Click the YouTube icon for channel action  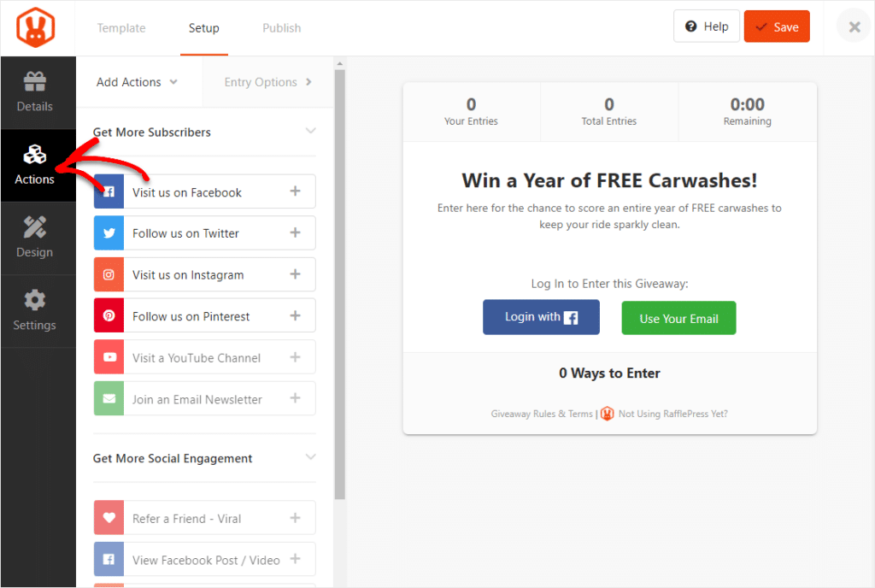(x=109, y=356)
